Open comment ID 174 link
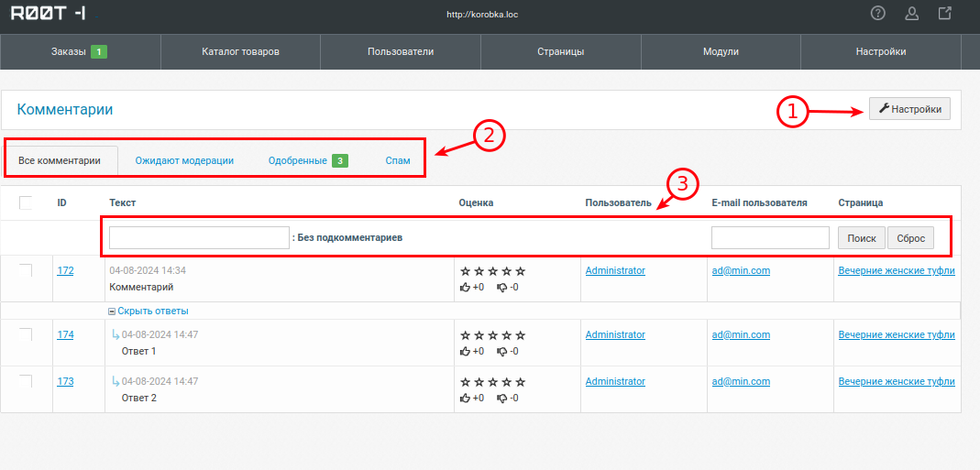This screenshot has height=470, width=980. click(66, 334)
